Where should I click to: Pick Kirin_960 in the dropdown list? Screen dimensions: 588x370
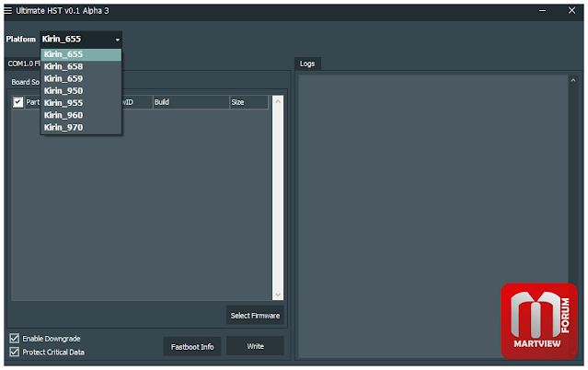click(81, 115)
